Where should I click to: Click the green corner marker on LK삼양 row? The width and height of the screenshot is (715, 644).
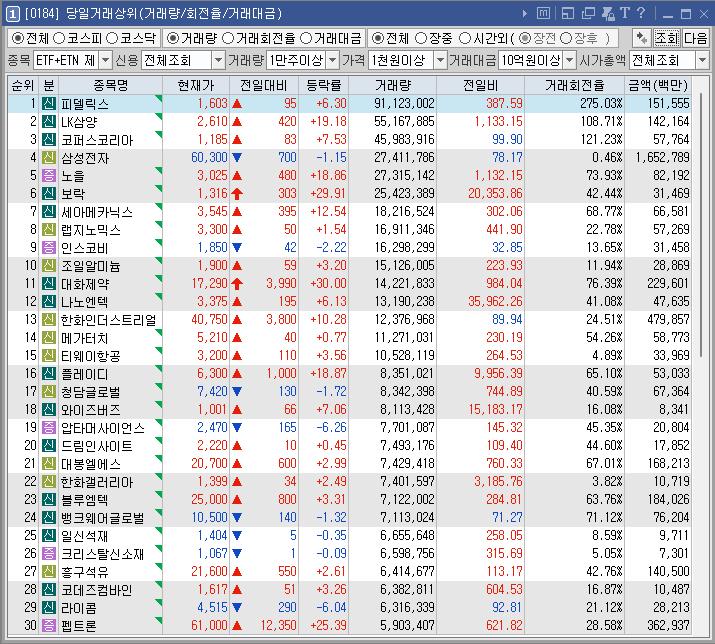(159, 116)
